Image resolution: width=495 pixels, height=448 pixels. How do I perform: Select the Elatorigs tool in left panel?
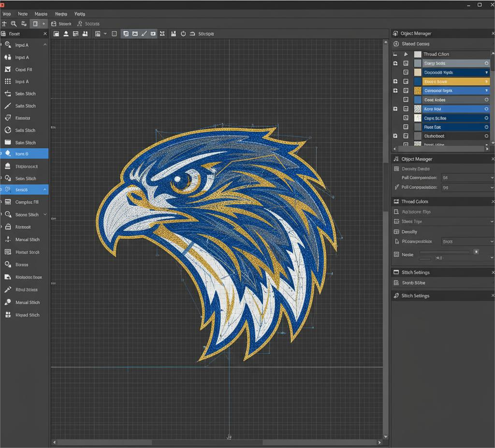[x=22, y=118]
